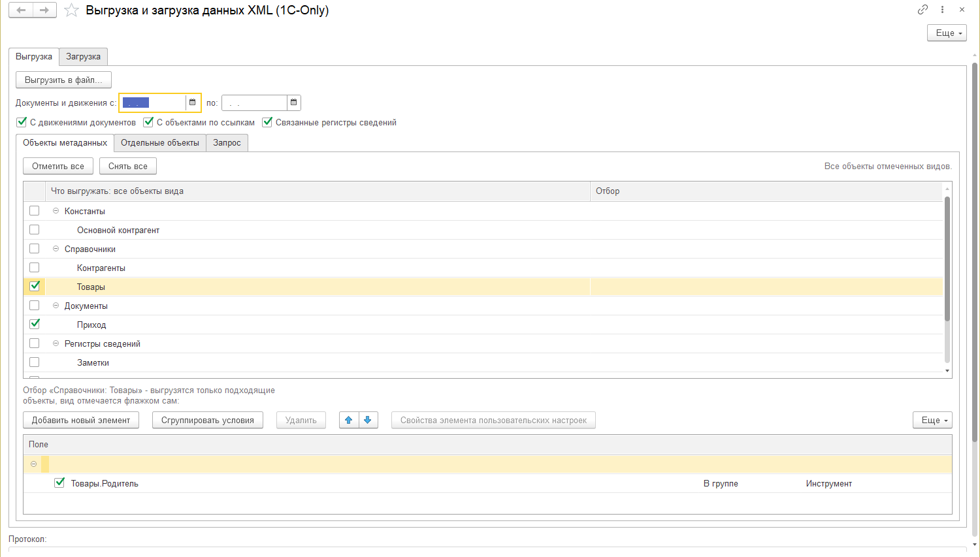Image resolution: width=980 pixels, height=557 pixels.
Task: Go back with the left arrow button
Action: click(x=21, y=10)
